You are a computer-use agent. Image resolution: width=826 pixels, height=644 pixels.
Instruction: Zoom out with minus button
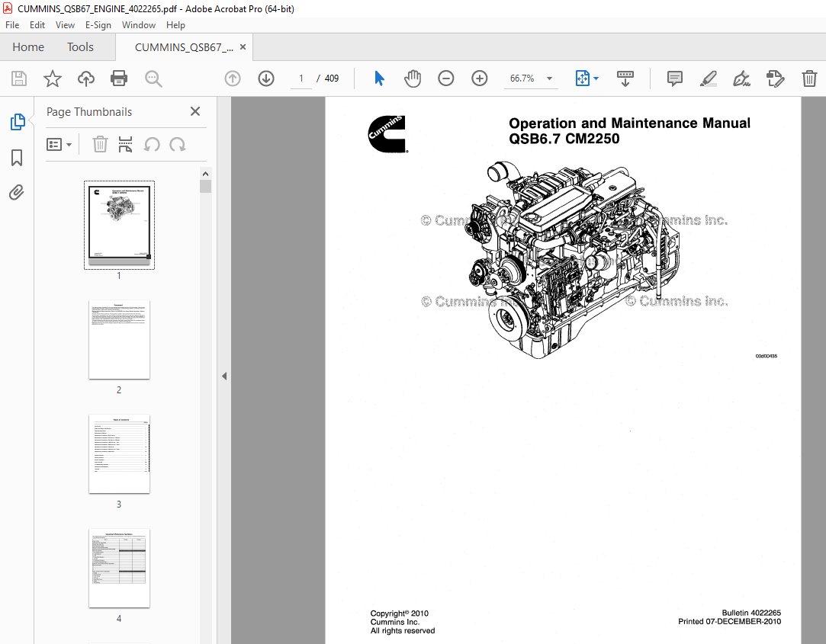pos(445,78)
